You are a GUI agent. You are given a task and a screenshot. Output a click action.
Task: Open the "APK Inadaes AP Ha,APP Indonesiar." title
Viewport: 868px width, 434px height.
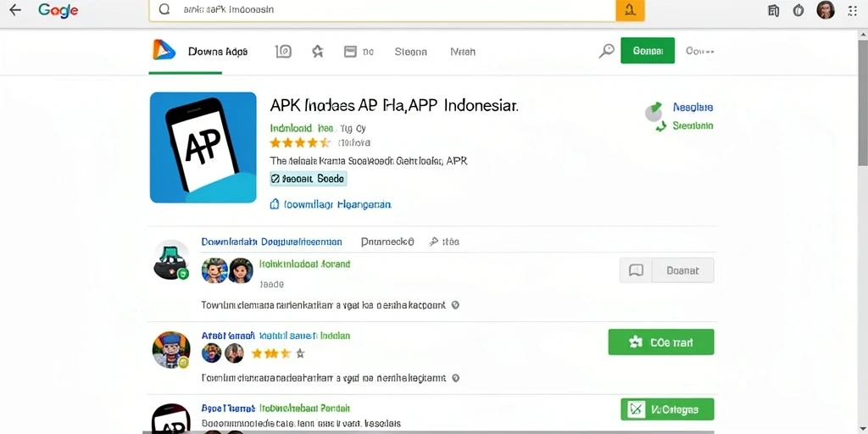(394, 105)
